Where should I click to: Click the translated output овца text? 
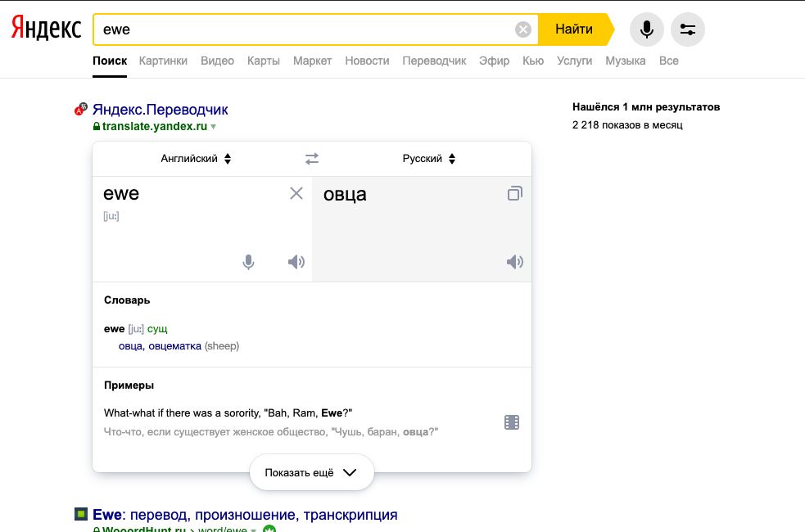(x=345, y=195)
